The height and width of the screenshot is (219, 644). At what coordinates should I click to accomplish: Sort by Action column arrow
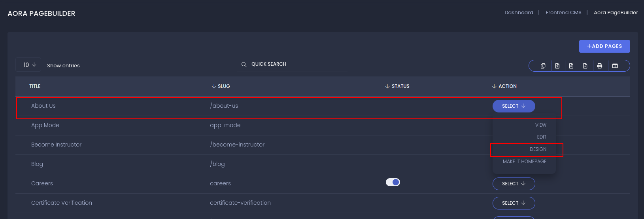tap(494, 86)
